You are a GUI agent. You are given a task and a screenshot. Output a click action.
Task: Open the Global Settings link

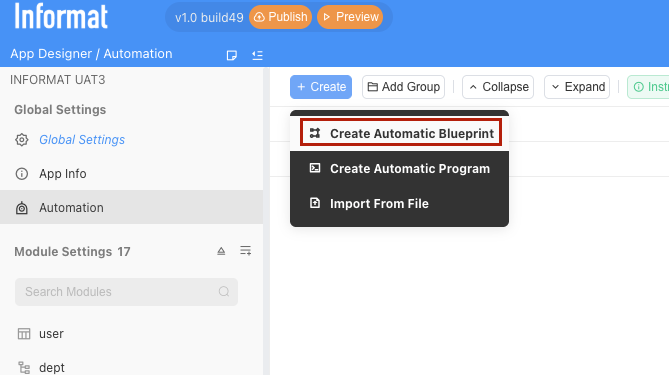coord(82,140)
